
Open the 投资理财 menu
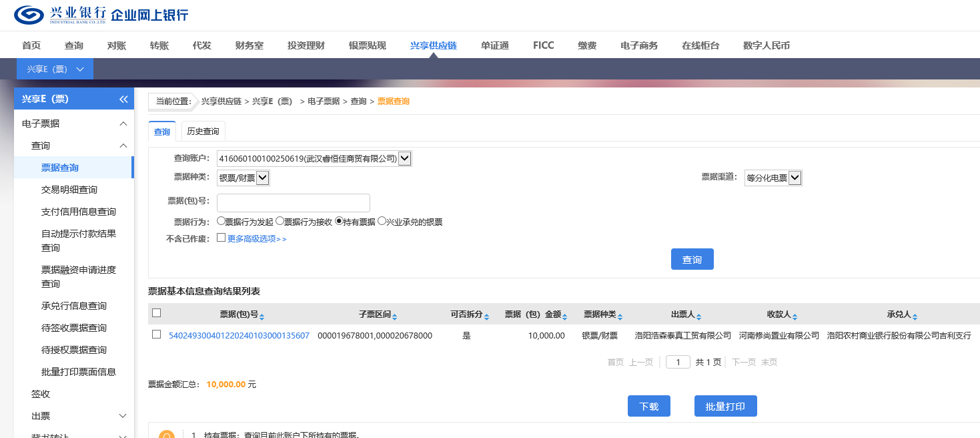[306, 45]
